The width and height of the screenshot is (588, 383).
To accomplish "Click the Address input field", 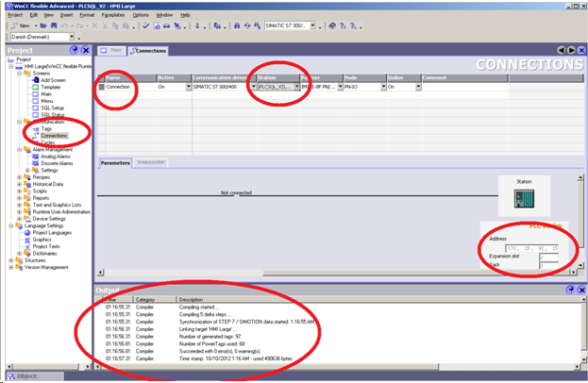I will (531, 248).
